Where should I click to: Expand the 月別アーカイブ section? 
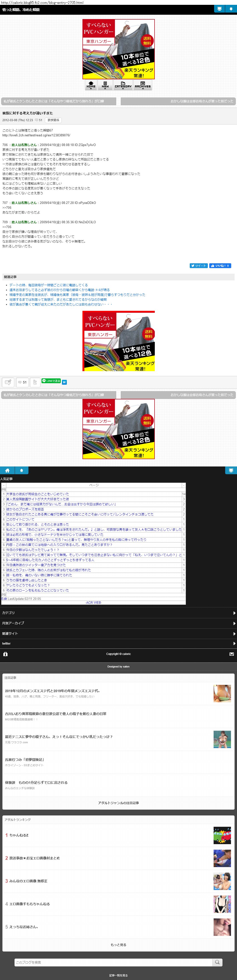coord(118,623)
